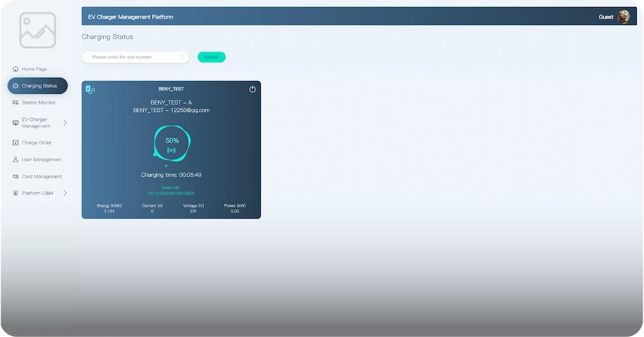Toggle the power button on BENY_TEST card
644x337 pixels.
click(x=252, y=89)
